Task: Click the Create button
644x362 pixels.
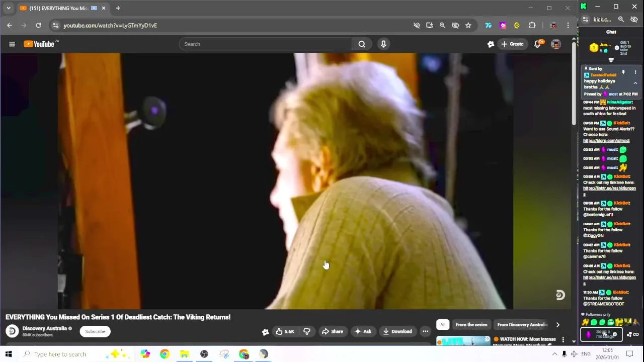Action: (x=512, y=44)
